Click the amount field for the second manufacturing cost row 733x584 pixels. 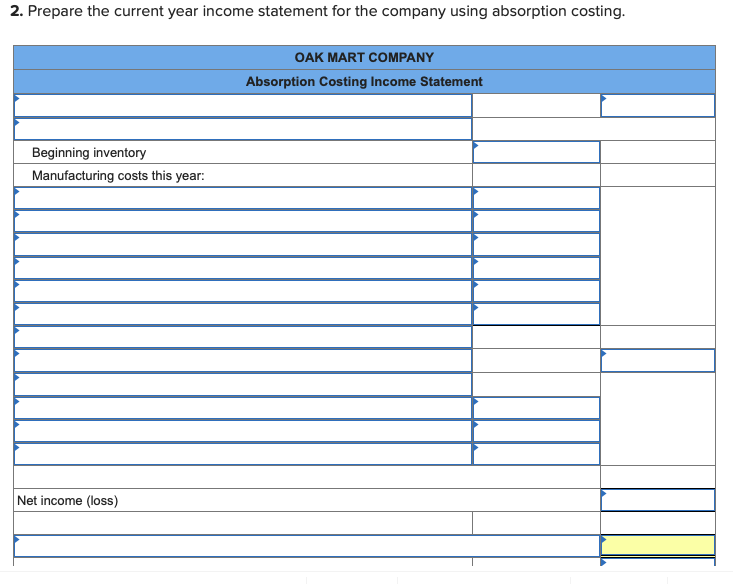click(536, 221)
